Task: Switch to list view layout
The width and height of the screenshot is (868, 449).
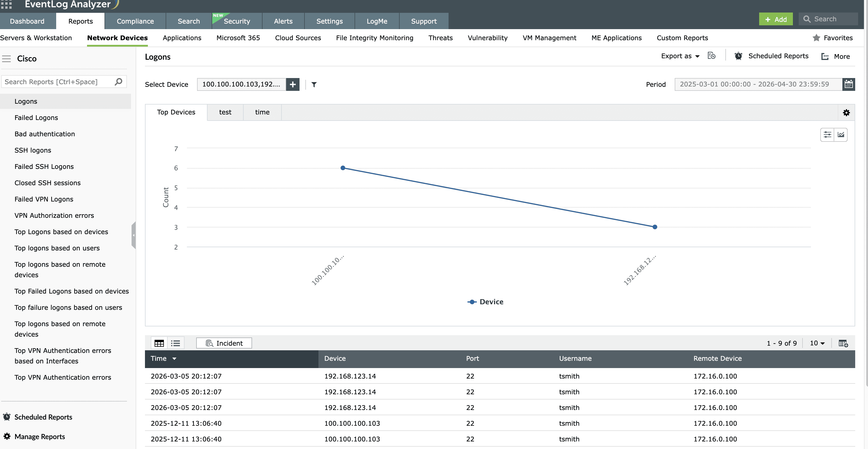Action: pyautogui.click(x=175, y=343)
